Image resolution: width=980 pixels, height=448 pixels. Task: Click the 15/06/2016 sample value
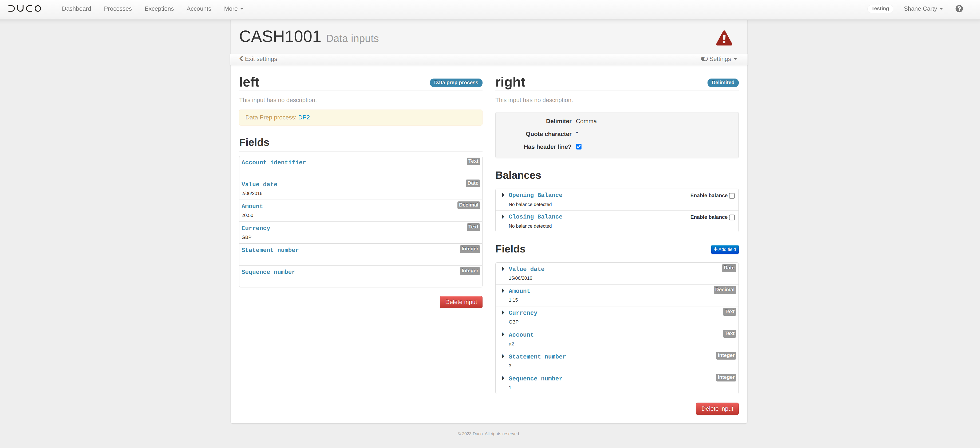520,278
